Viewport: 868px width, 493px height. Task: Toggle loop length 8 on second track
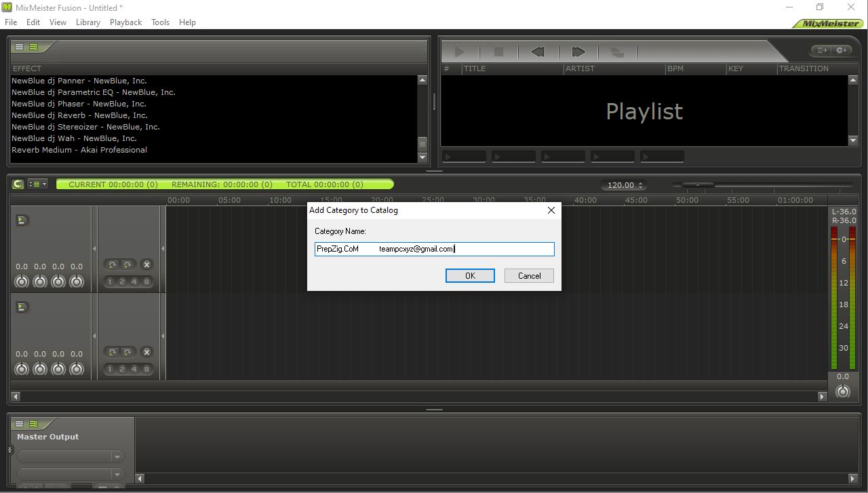point(146,369)
